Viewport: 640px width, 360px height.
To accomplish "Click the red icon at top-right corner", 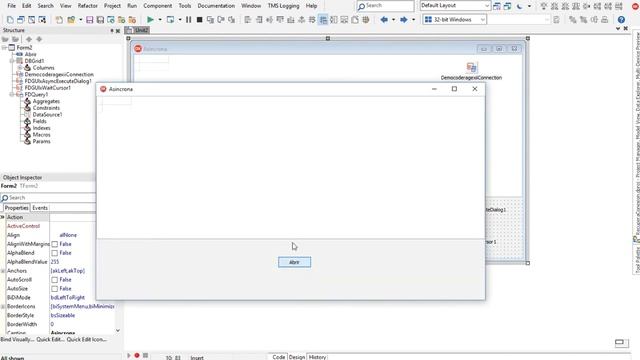I will pyautogui.click(x=635, y=6).
